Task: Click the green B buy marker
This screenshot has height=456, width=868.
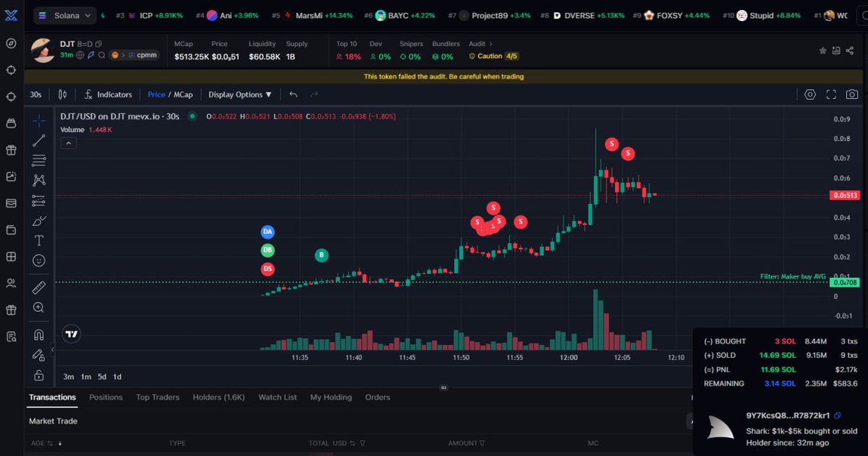Action: click(321, 255)
